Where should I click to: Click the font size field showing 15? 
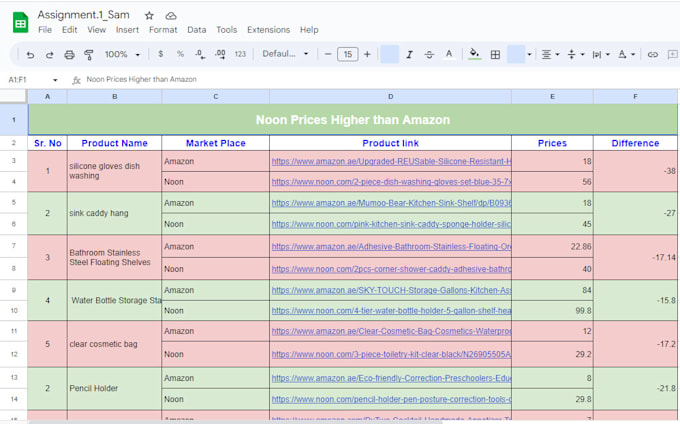(348, 54)
